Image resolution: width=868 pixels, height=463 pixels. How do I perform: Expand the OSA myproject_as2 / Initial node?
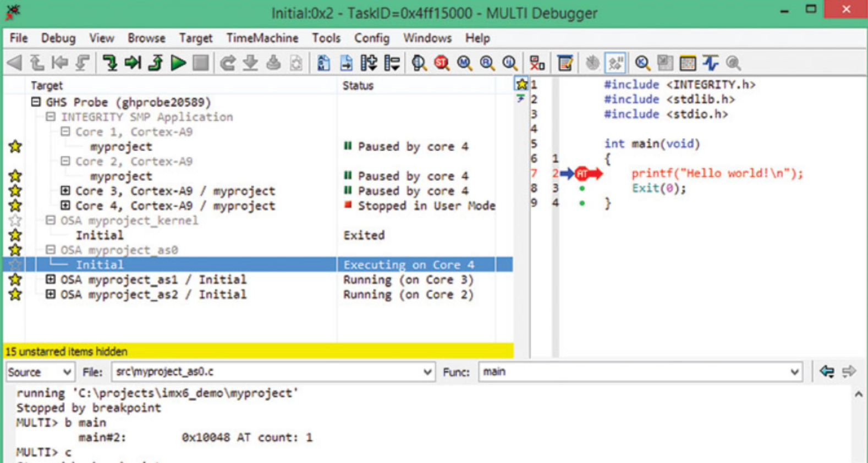pos(51,294)
